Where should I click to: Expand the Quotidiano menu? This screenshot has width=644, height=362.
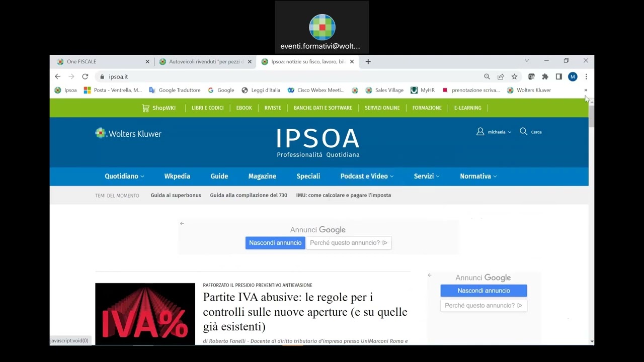click(x=124, y=176)
